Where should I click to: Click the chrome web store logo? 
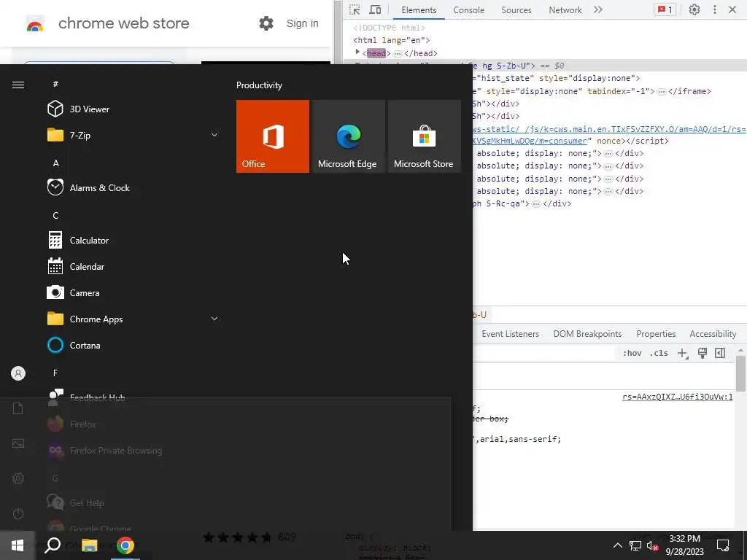pos(35,23)
